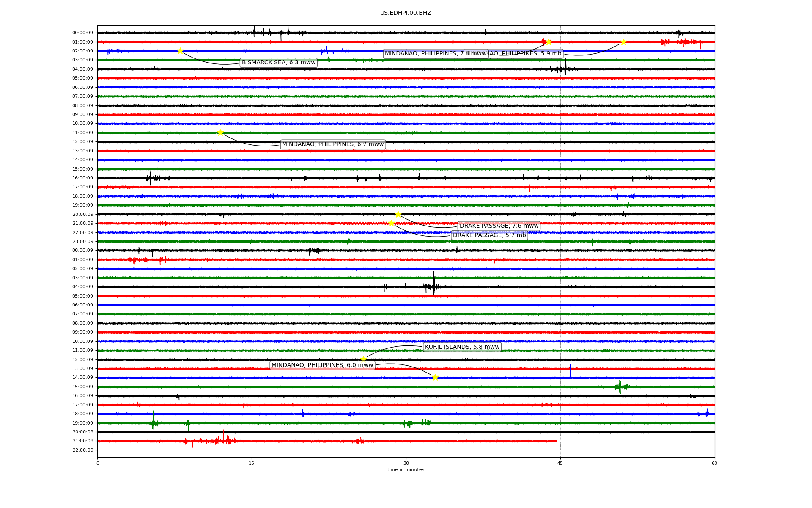Click the Drake Passage 7.6 star marker
The height and width of the screenshot is (508, 812).
point(398,214)
